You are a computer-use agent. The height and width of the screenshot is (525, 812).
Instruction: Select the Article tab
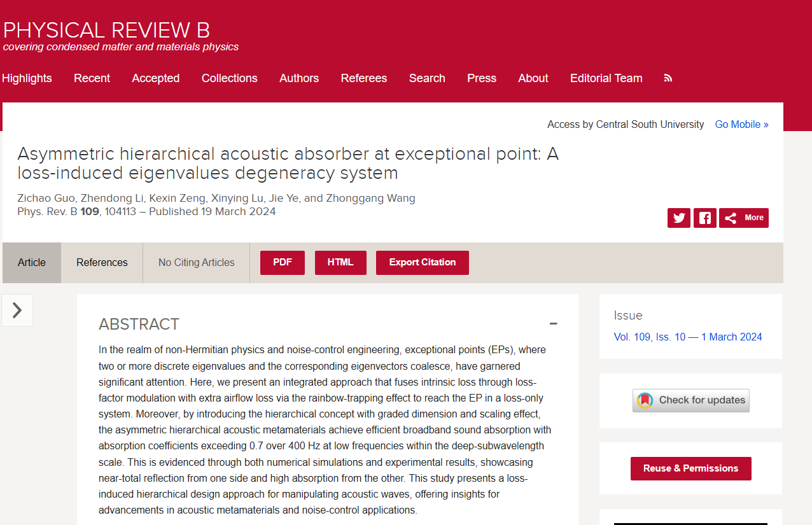32,262
